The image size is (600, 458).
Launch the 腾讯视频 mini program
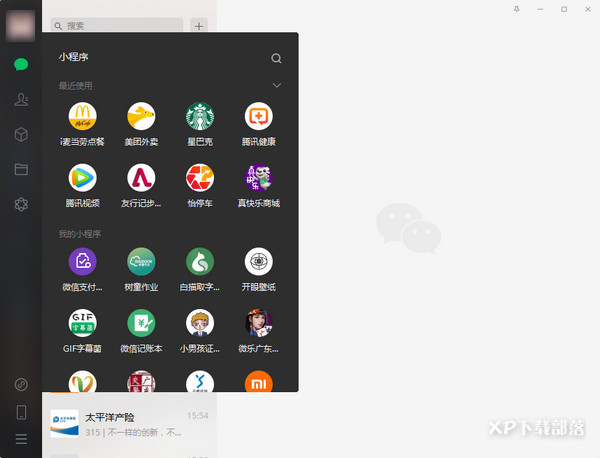(82, 186)
